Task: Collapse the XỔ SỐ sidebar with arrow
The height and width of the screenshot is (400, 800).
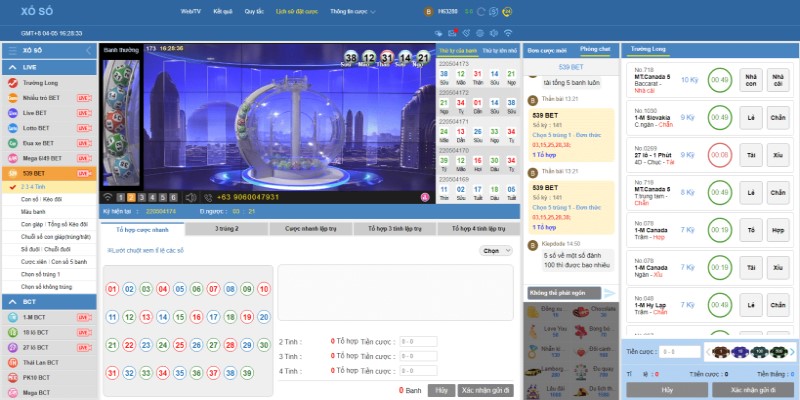Action: (88, 51)
